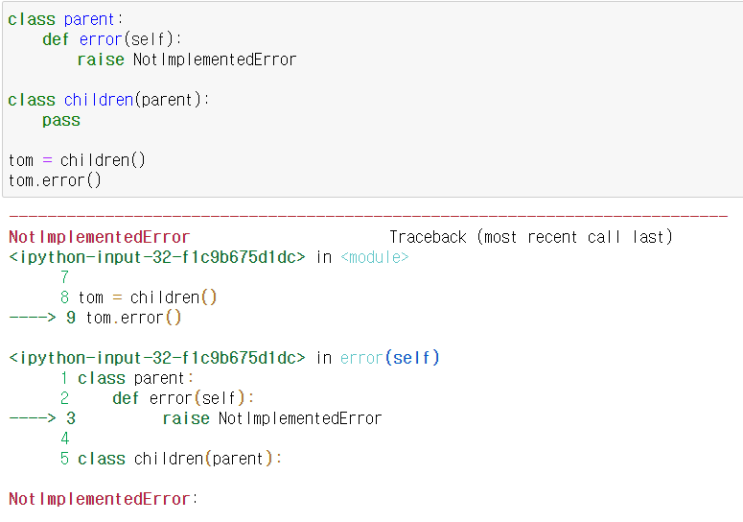The height and width of the screenshot is (522, 743).
Task: Click traceback line '8 tom = children()'
Action: 138,297
